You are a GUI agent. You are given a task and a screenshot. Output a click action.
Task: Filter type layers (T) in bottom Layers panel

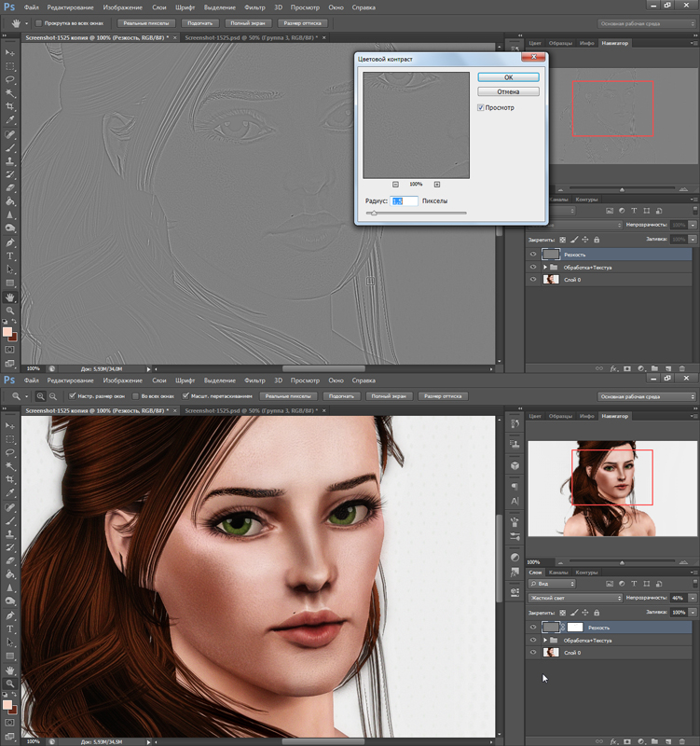click(x=634, y=584)
